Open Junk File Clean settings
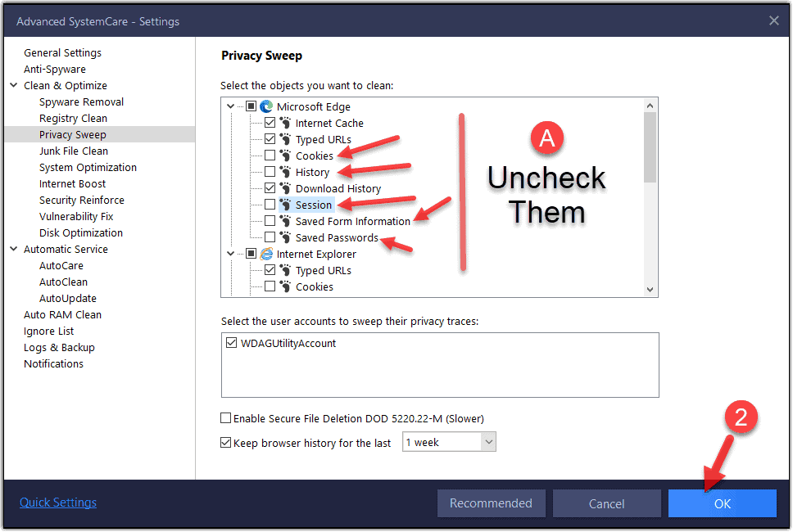The width and height of the screenshot is (793, 532). 74,151
